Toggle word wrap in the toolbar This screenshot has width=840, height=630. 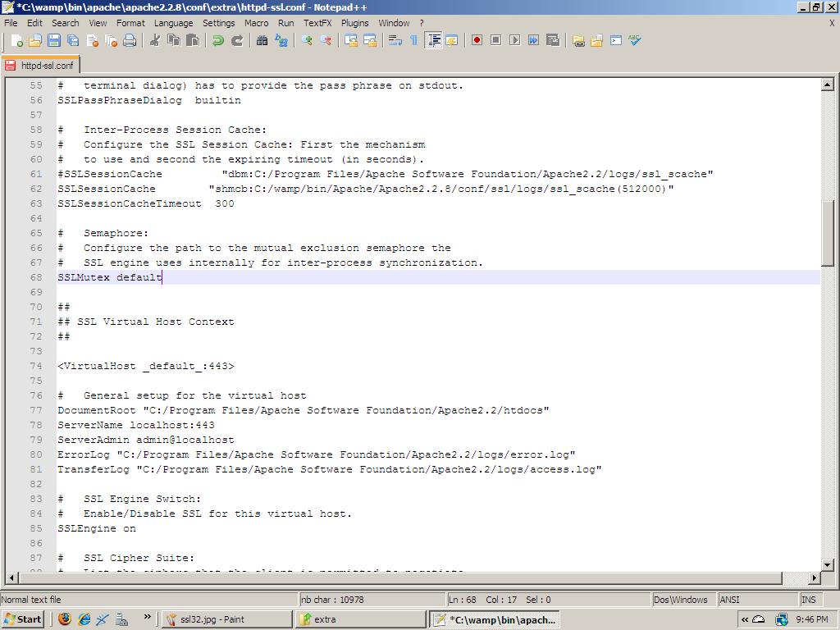tap(395, 40)
